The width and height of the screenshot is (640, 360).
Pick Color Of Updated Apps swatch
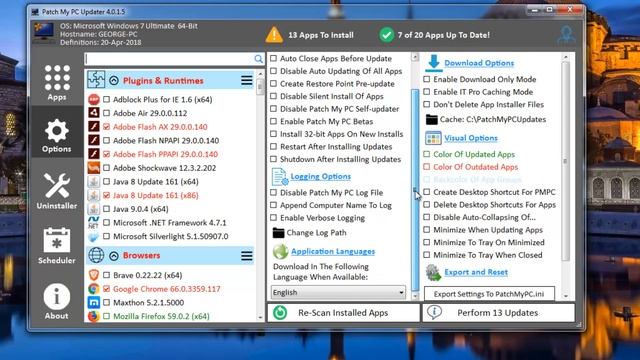tap(427, 154)
